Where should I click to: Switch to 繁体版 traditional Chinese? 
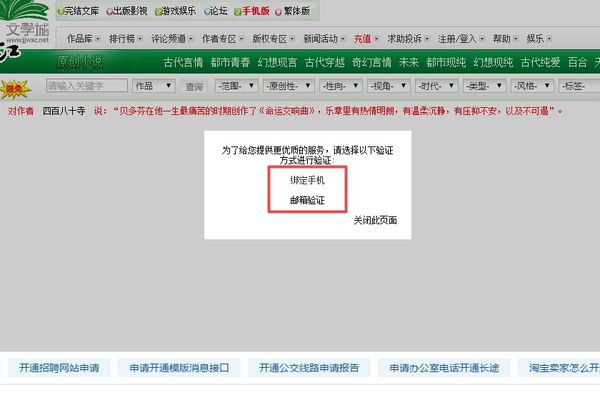pyautogui.click(x=293, y=11)
